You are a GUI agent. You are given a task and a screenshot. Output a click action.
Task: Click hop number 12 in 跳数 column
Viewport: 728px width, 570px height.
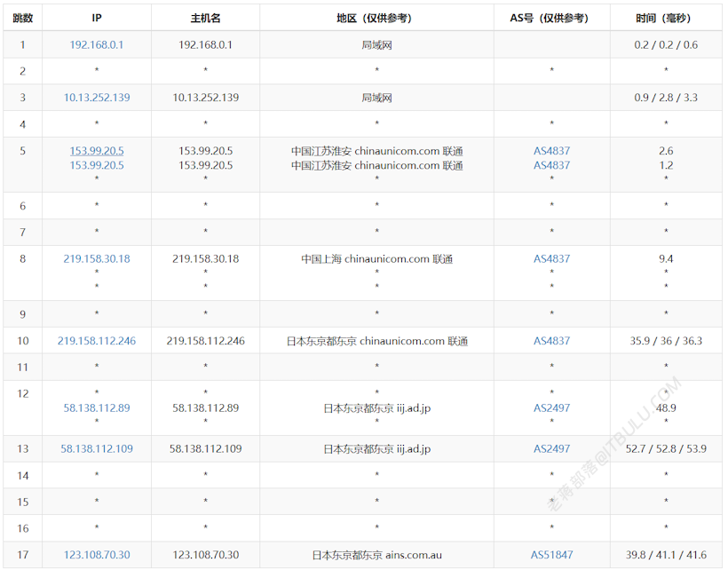[x=23, y=393]
